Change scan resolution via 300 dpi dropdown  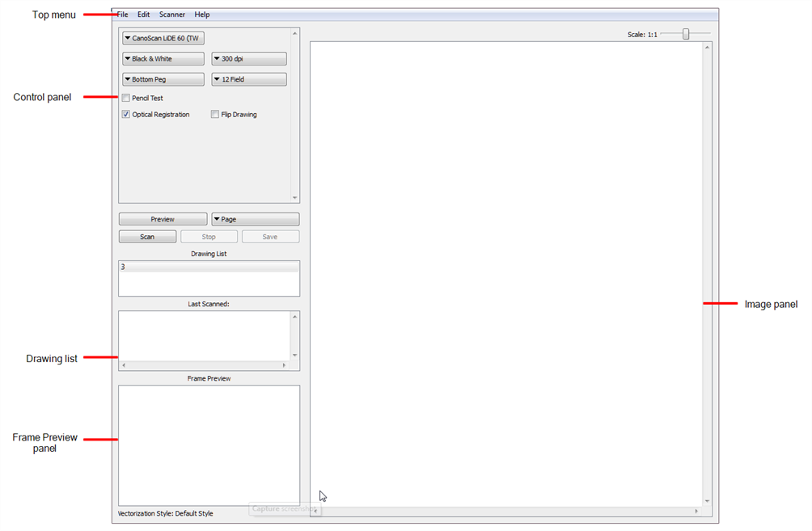pyautogui.click(x=248, y=58)
